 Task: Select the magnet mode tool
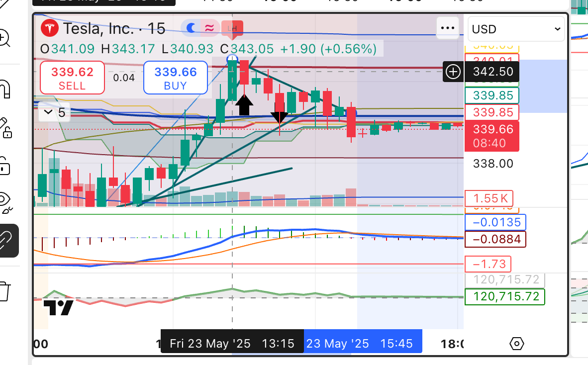coord(4,89)
